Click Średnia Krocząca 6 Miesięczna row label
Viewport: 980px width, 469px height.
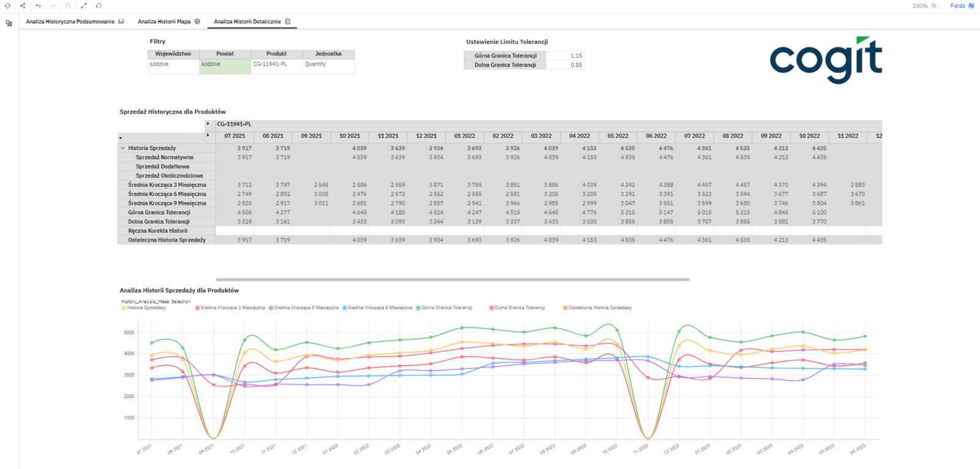pos(167,194)
